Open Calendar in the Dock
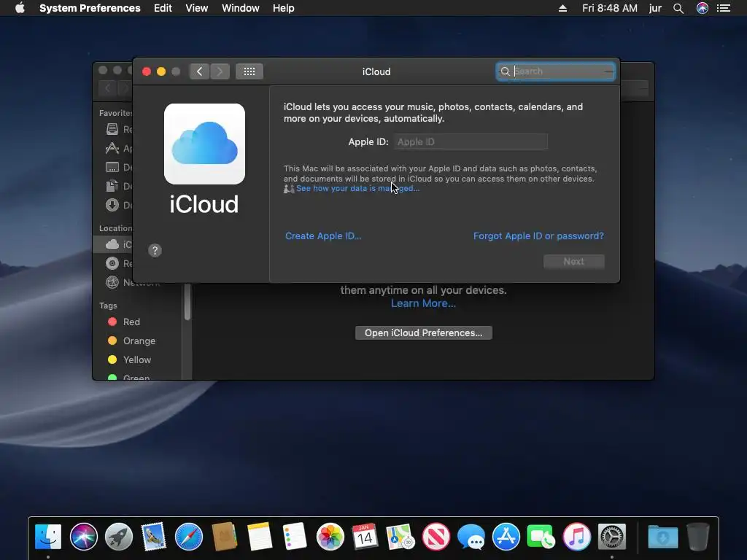 (x=365, y=537)
